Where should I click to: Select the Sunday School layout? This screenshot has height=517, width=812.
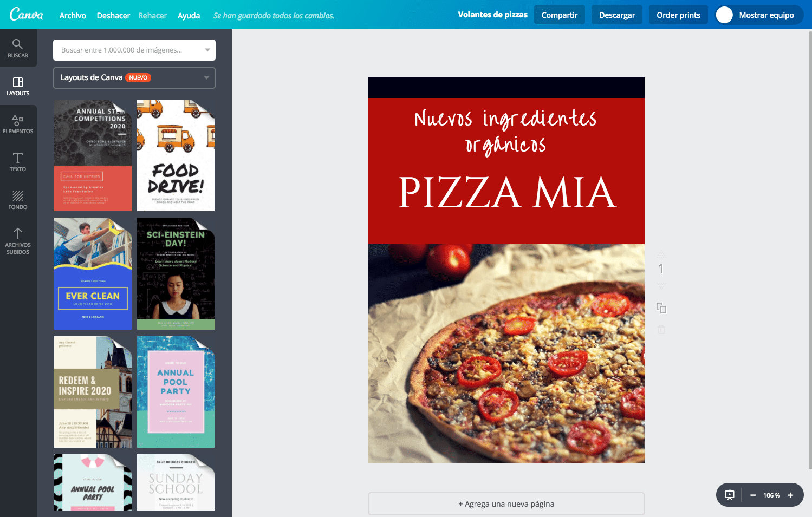[x=176, y=482]
